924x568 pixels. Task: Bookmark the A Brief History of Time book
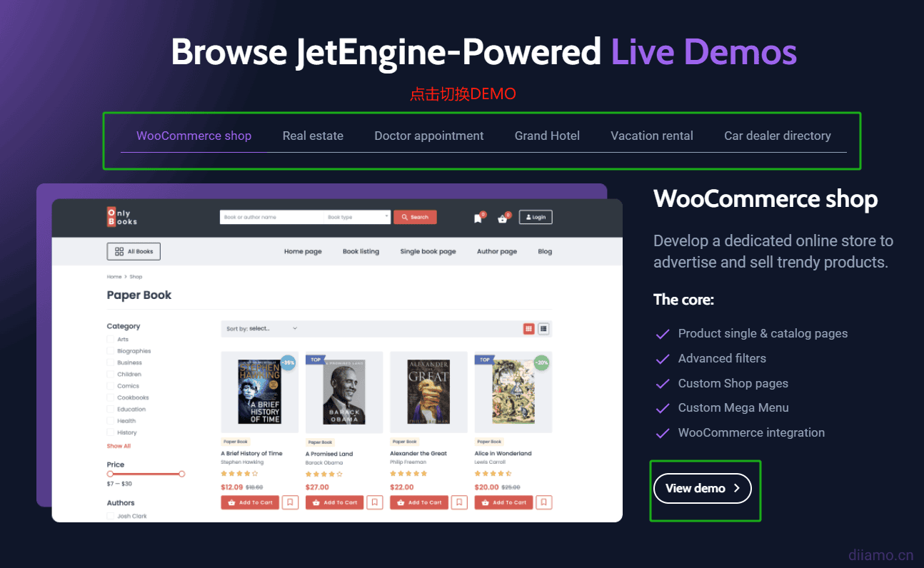point(290,502)
